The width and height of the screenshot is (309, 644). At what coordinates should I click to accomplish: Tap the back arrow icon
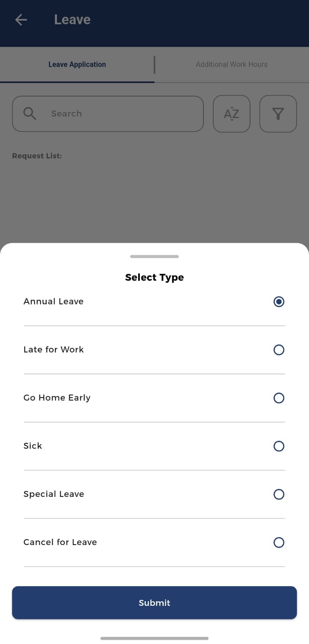[x=21, y=20]
